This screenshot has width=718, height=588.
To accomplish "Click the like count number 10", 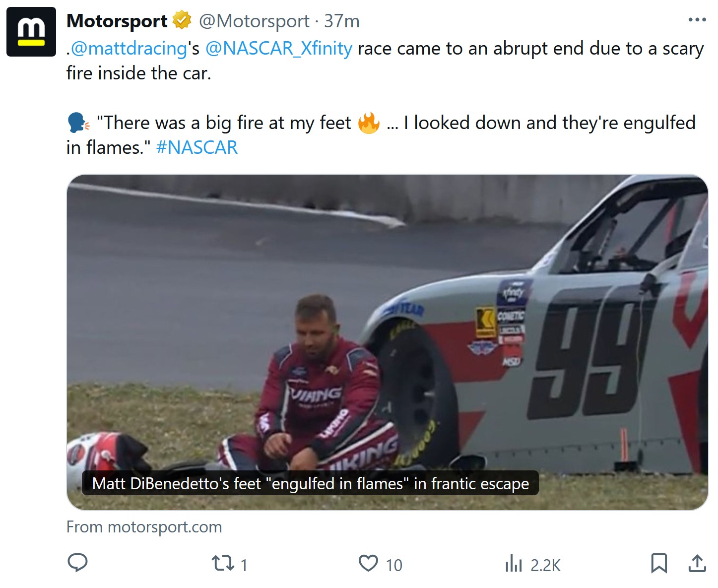I will click(x=394, y=565).
